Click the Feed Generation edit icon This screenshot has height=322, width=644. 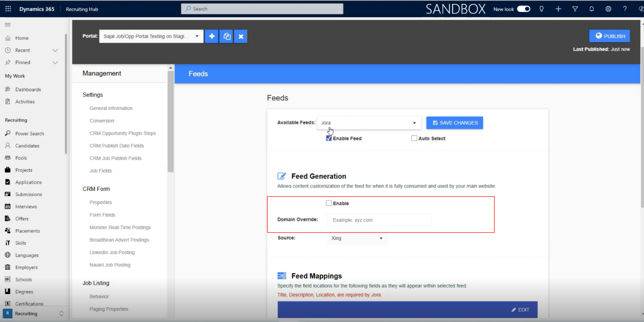(x=282, y=176)
